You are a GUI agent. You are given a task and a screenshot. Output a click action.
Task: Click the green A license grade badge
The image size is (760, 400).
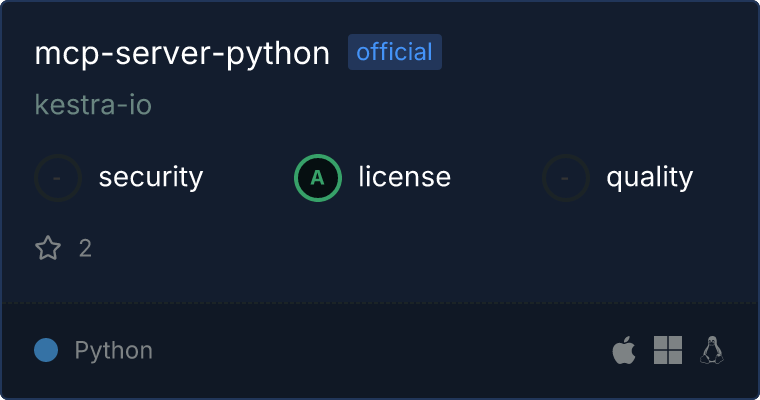[318, 178]
